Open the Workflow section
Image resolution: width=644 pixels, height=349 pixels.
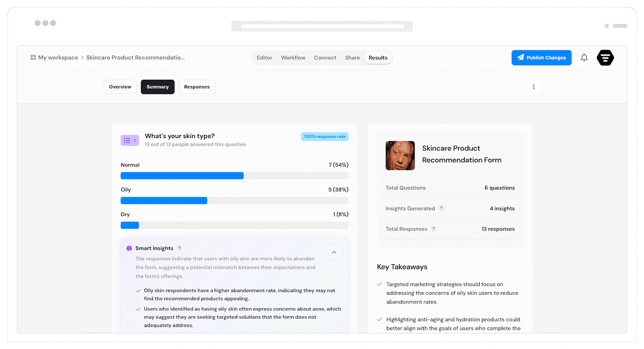coord(293,57)
